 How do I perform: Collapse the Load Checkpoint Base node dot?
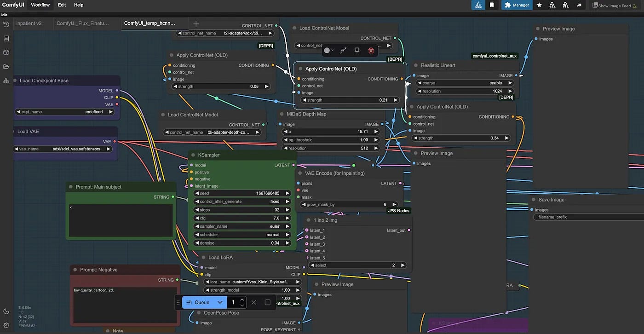coord(14,81)
